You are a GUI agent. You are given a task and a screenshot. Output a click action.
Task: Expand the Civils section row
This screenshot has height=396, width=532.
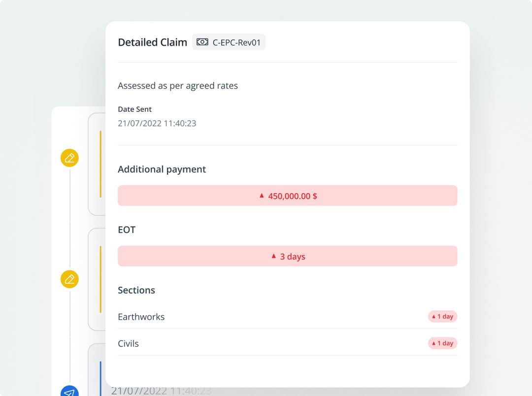[x=128, y=343]
